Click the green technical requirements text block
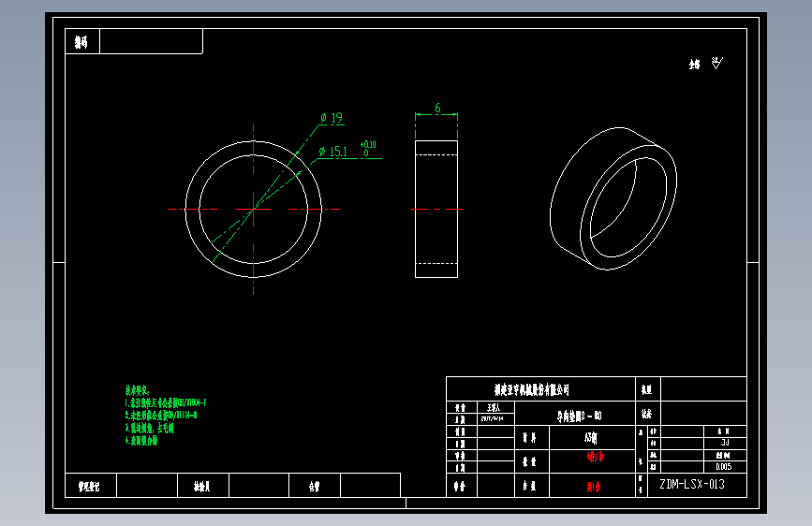812x526 pixels. point(165,416)
